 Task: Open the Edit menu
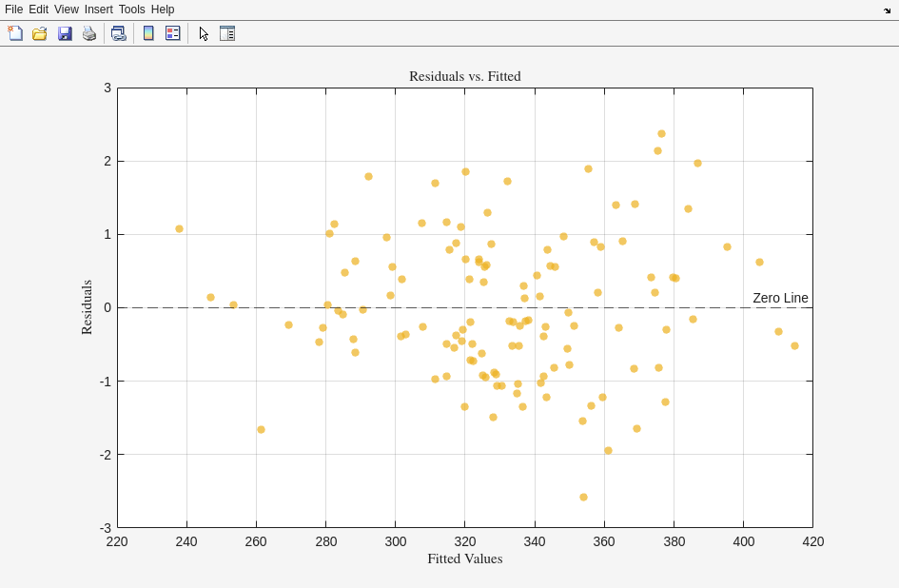pos(38,10)
